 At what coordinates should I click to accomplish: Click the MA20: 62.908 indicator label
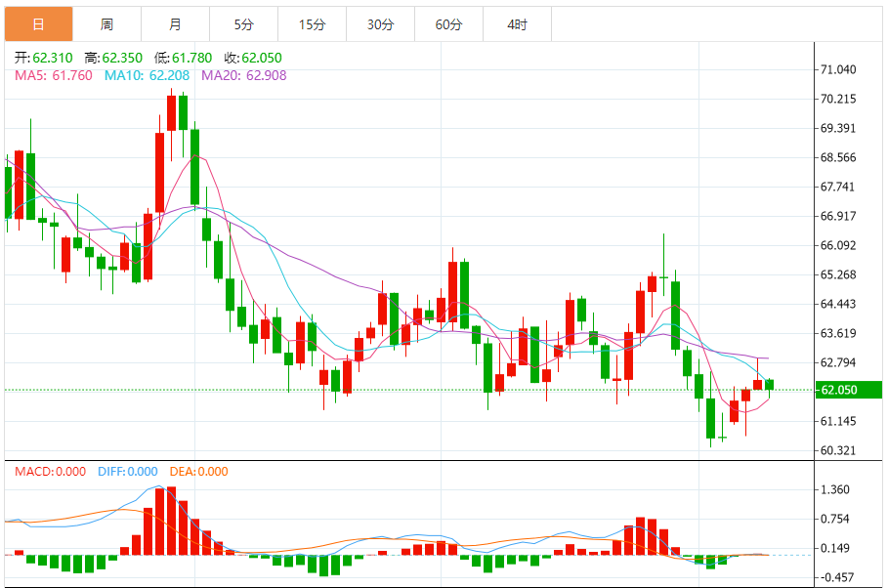click(244, 75)
